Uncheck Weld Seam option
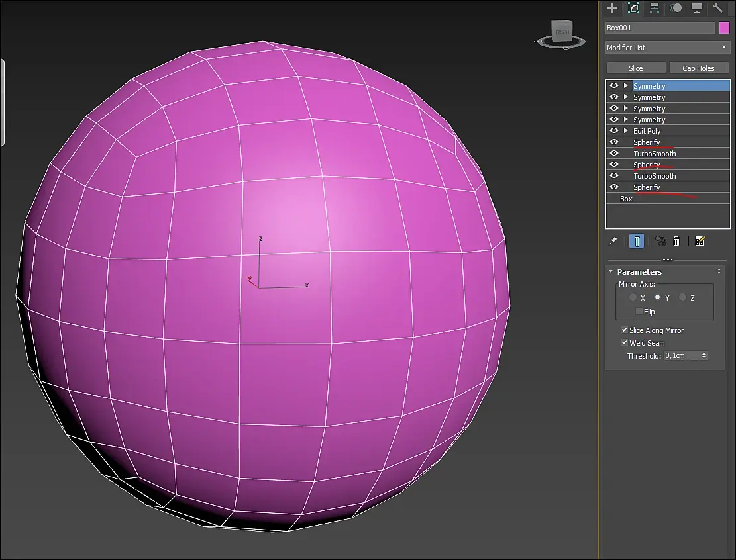Viewport: 736px width, 560px height. pyautogui.click(x=625, y=343)
